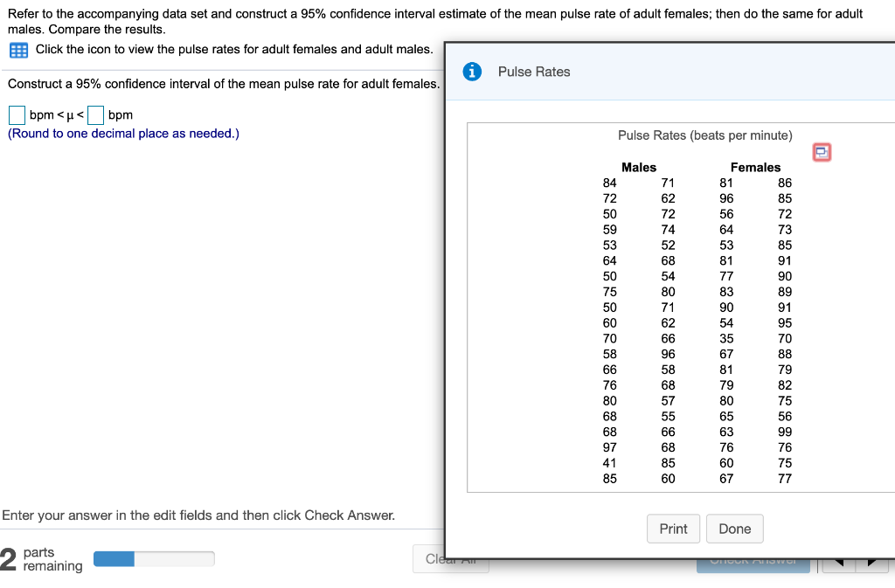
Task: Click the second bpm answer box
Action: 94,114
